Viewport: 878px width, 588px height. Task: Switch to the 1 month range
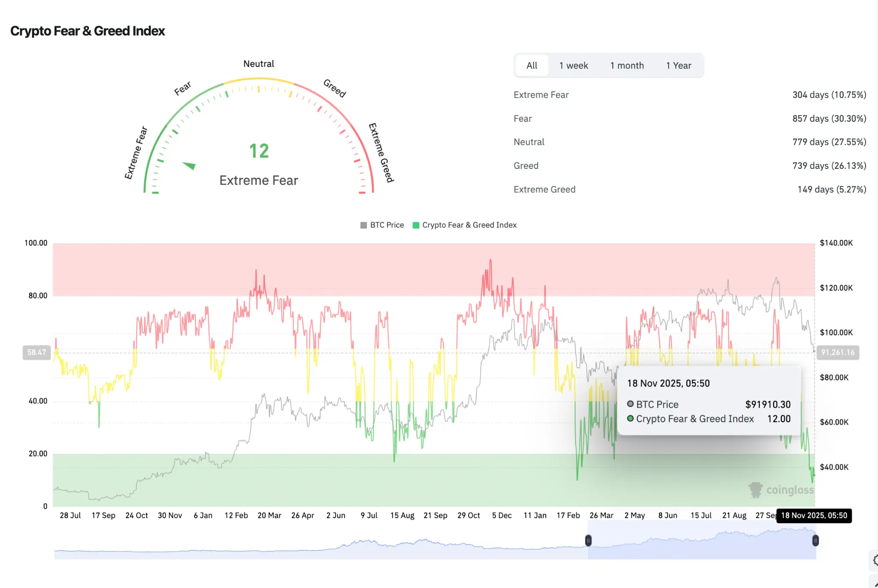pyautogui.click(x=627, y=66)
